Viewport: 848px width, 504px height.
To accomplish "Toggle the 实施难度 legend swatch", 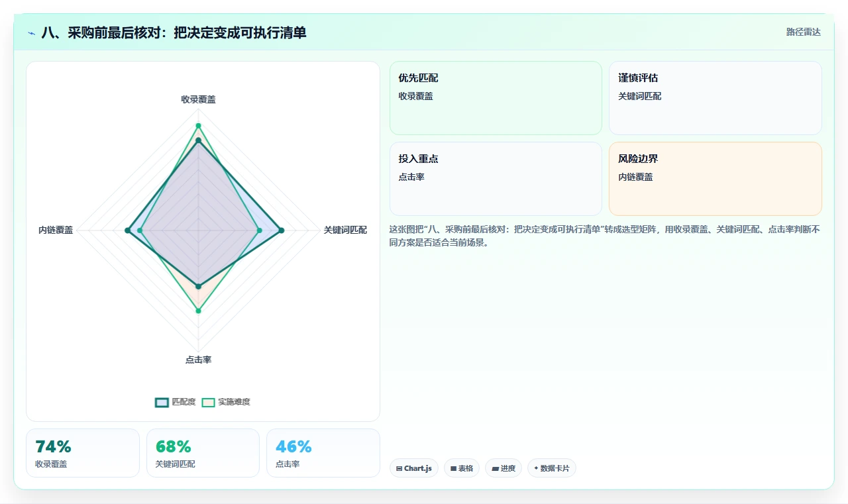I will [209, 402].
